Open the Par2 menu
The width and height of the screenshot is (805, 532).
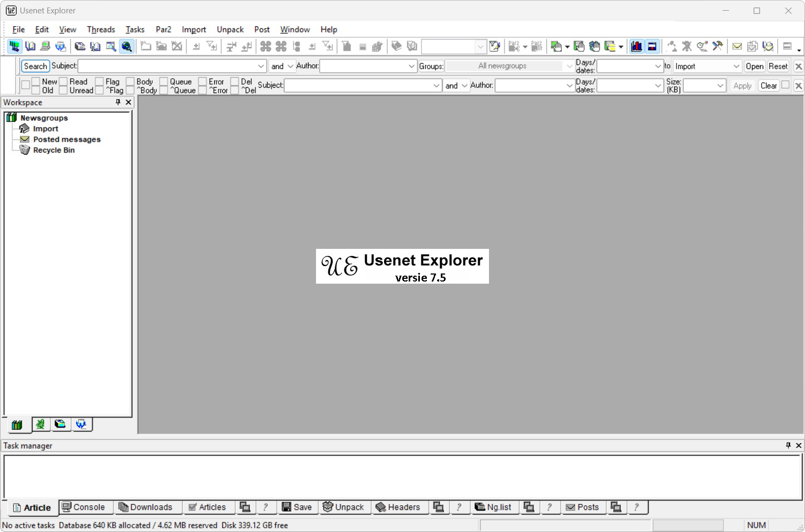point(163,29)
